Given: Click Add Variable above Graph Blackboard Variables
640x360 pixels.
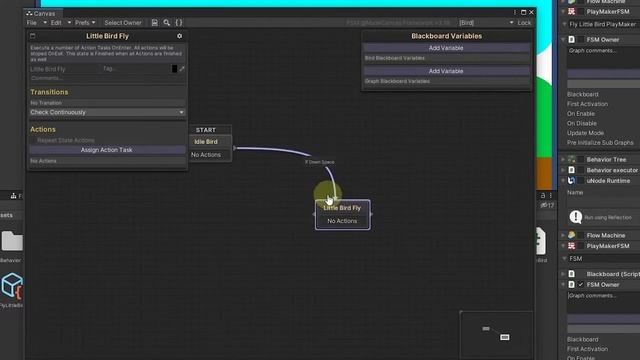Looking at the screenshot, I should [x=446, y=71].
